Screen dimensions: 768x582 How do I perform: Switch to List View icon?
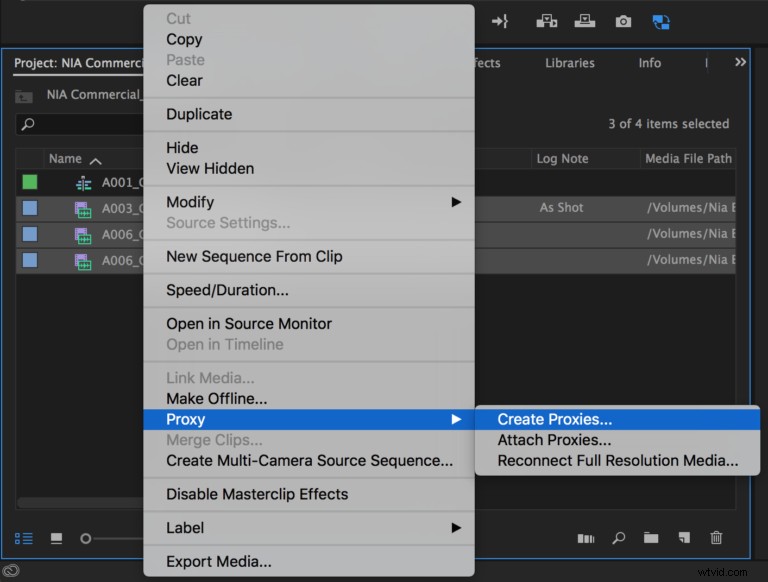(x=24, y=538)
